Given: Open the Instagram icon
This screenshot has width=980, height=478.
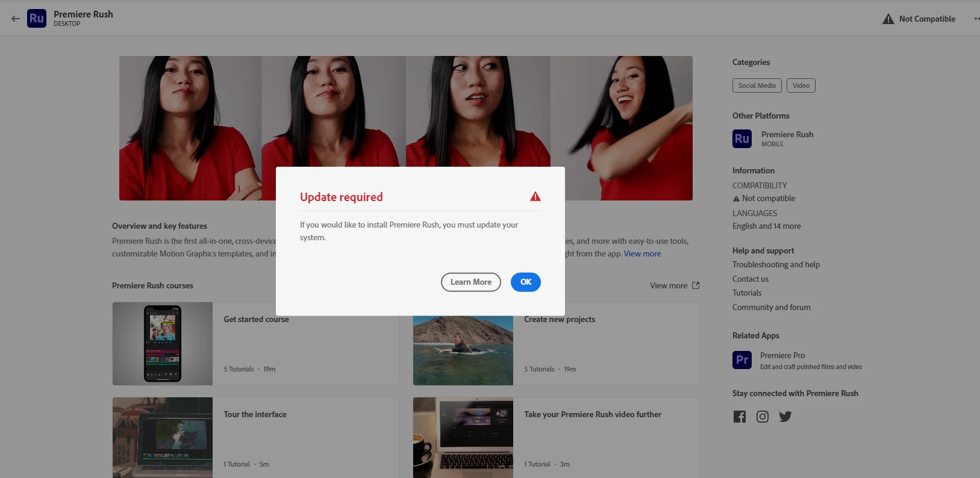Looking at the screenshot, I should coord(763,417).
